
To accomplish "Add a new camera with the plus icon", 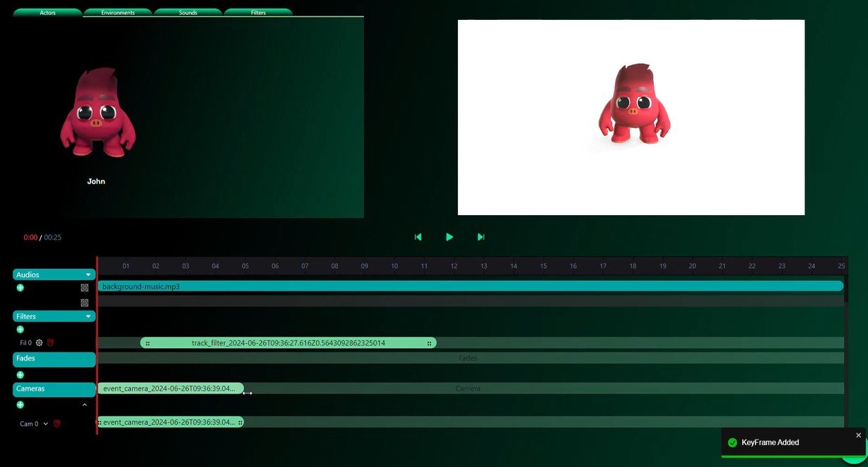I will point(20,405).
